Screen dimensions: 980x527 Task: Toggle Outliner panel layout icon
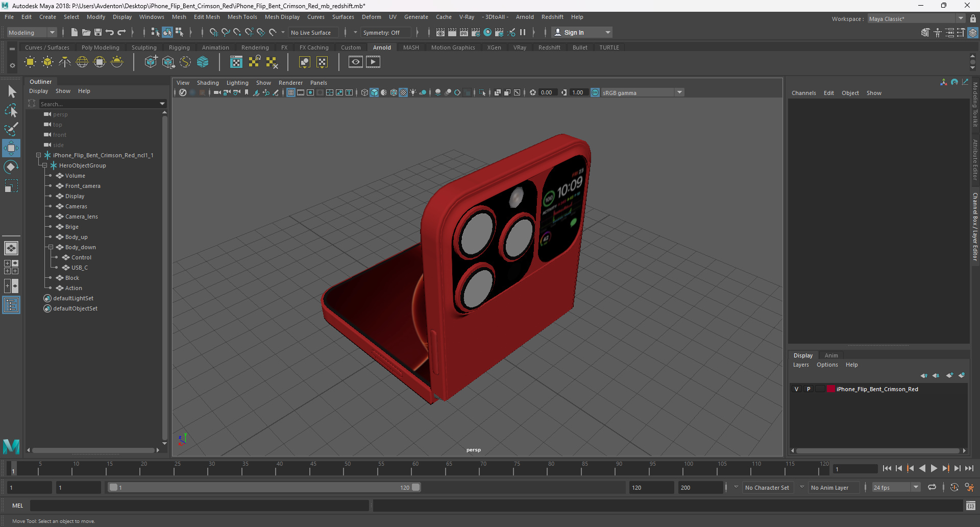11,305
